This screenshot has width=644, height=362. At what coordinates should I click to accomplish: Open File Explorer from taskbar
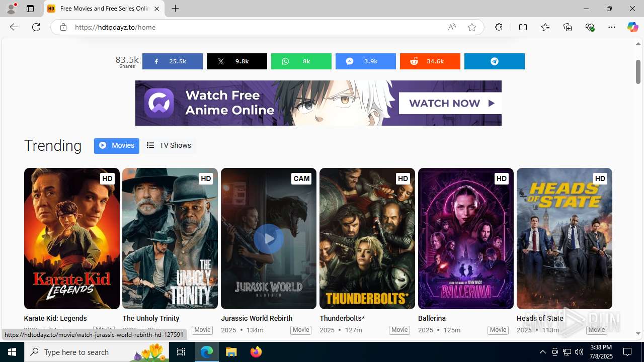click(231, 352)
